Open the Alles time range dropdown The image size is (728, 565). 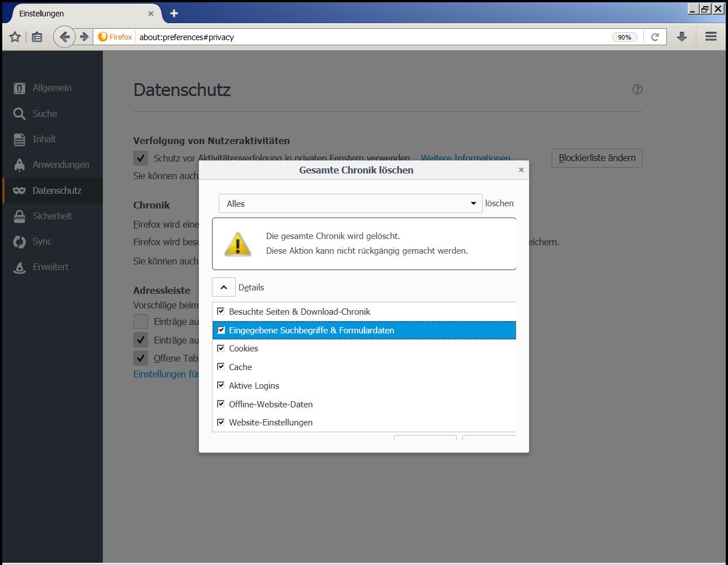coord(350,203)
